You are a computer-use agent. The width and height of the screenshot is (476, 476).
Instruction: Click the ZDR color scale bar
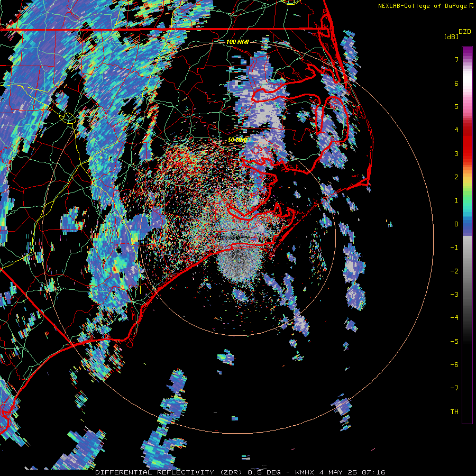tap(467, 235)
